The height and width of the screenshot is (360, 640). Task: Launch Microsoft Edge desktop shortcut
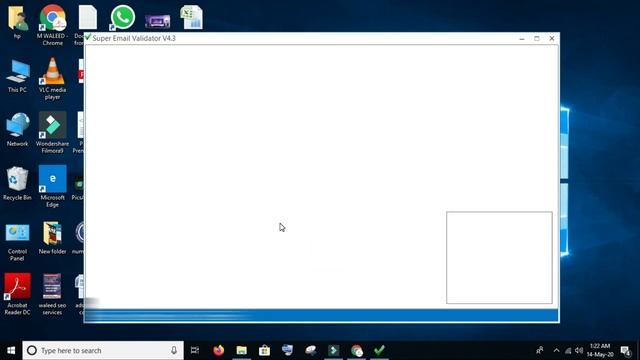(52, 186)
